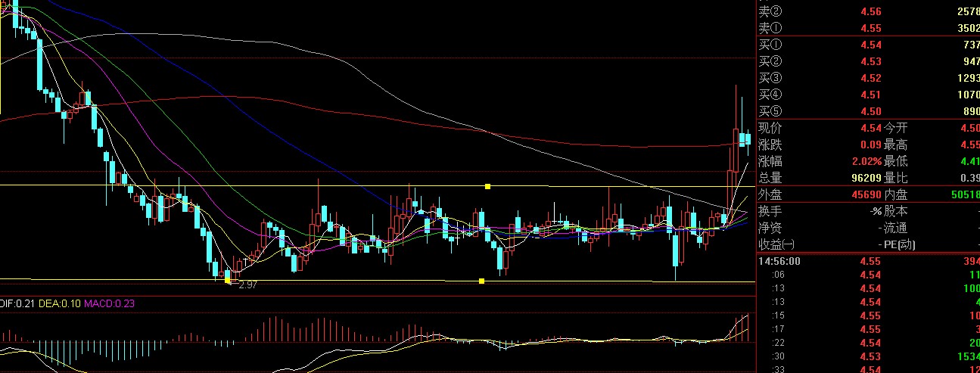Select the :17 tick row
Screen dimensions: 980x373
coord(869,329)
